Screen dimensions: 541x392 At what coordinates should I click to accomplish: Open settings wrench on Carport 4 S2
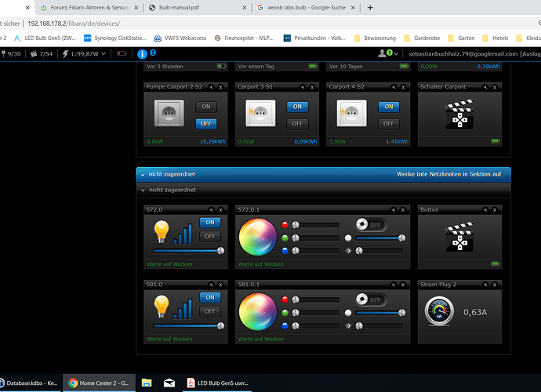pyautogui.click(x=394, y=87)
